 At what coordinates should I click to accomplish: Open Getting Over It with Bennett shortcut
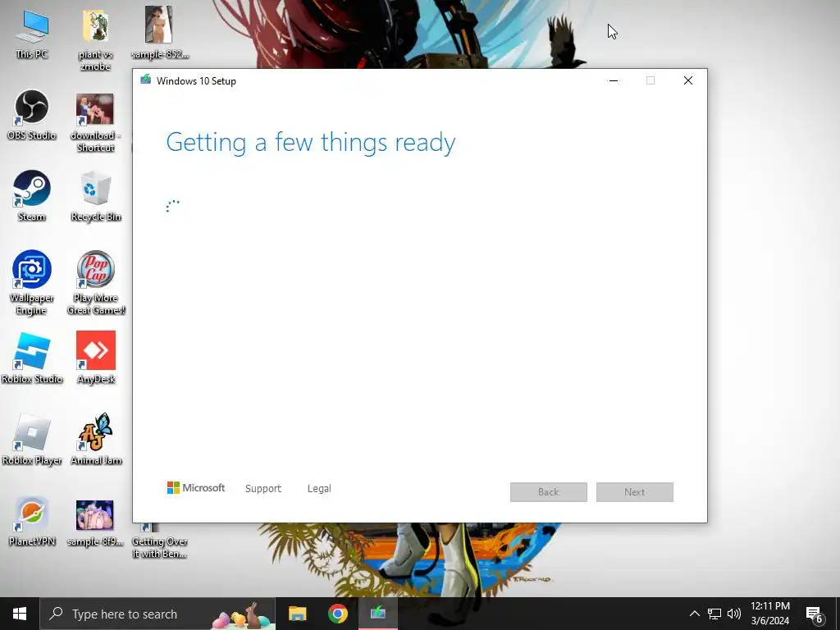coord(159,541)
